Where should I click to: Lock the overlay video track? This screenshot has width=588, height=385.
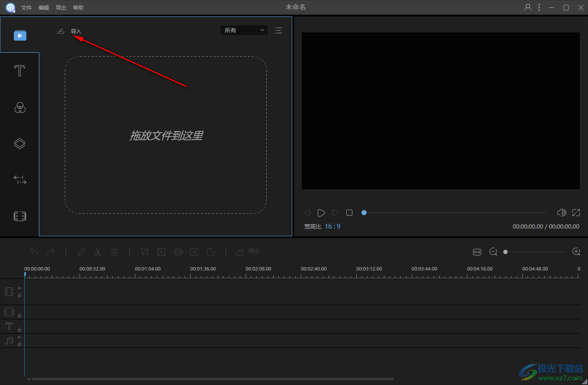pos(19,315)
